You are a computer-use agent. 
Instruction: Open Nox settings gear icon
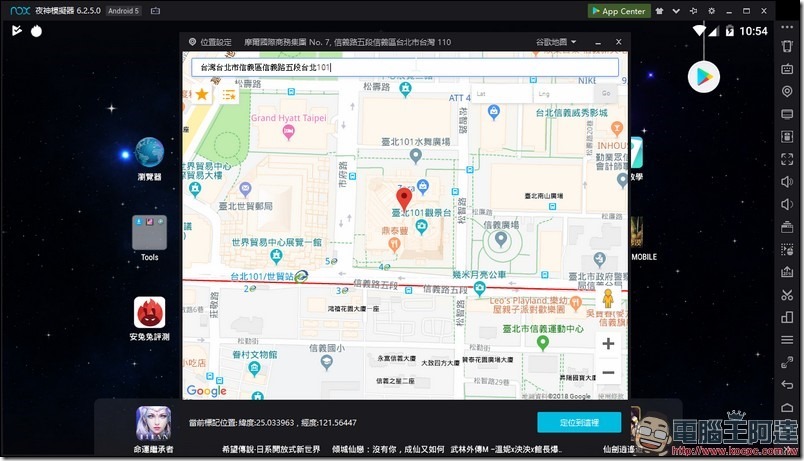[711, 11]
